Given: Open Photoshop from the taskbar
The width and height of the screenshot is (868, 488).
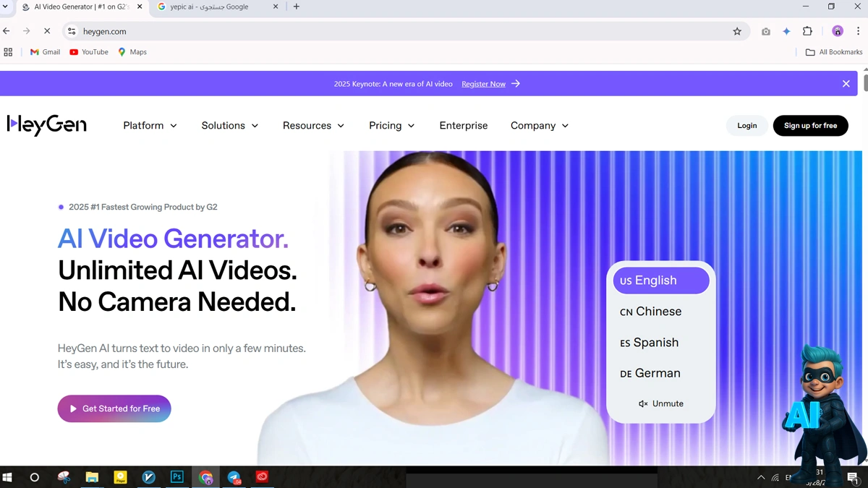Looking at the screenshot, I should (x=176, y=477).
